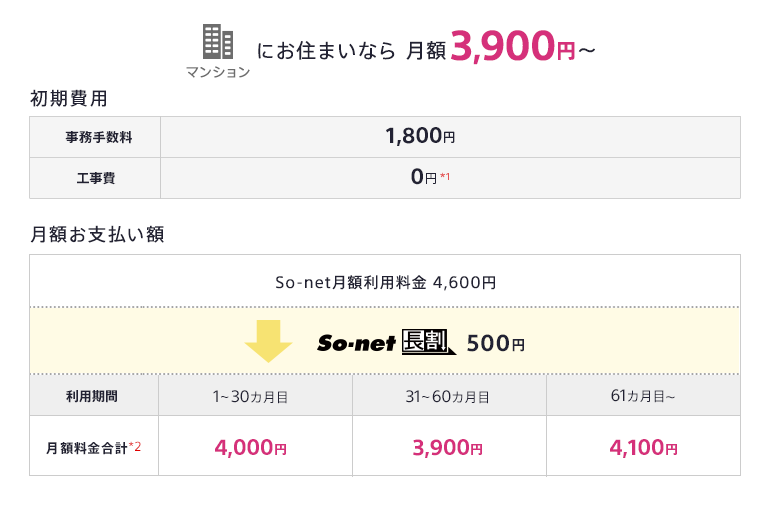Click the large pink 3,900円 headline price
The height and width of the screenshot is (507, 770).
(512, 46)
